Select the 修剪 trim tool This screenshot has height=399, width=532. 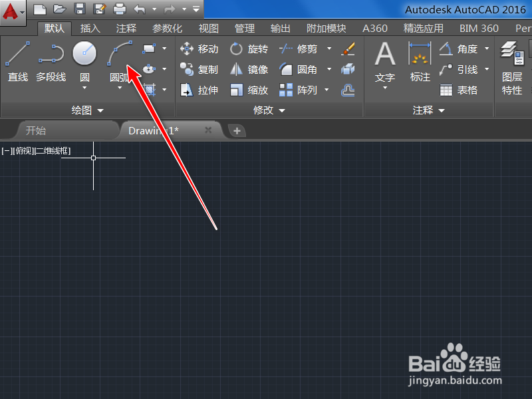[298, 49]
